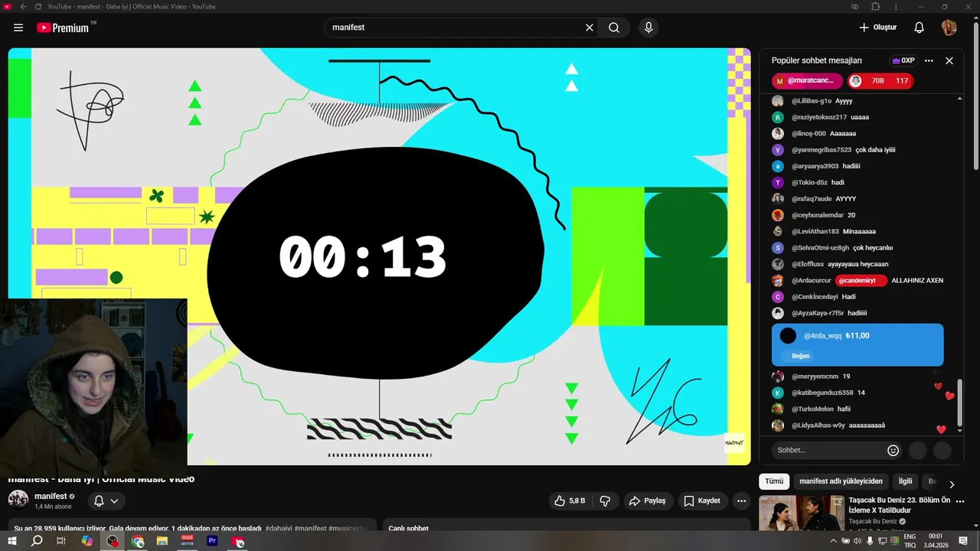Image resolution: width=980 pixels, height=551 pixels.
Task: Dislike the video with thumbs-down
Action: pos(605,501)
